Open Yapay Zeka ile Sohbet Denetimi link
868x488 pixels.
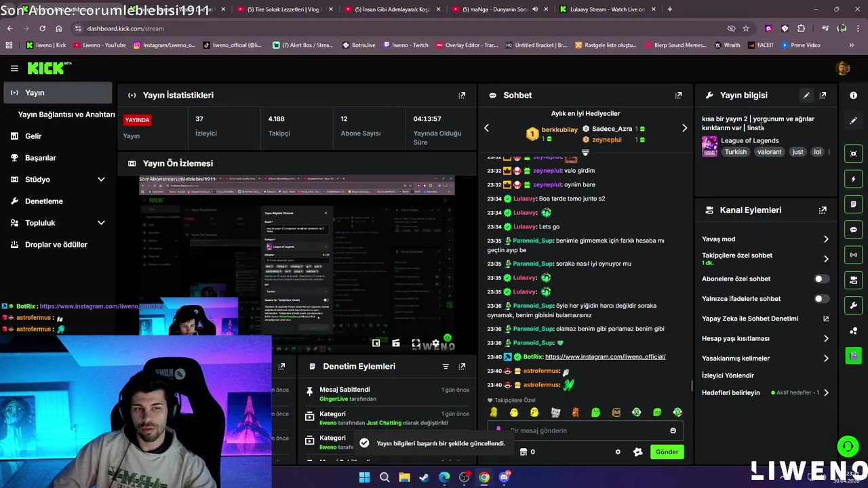[766, 319]
